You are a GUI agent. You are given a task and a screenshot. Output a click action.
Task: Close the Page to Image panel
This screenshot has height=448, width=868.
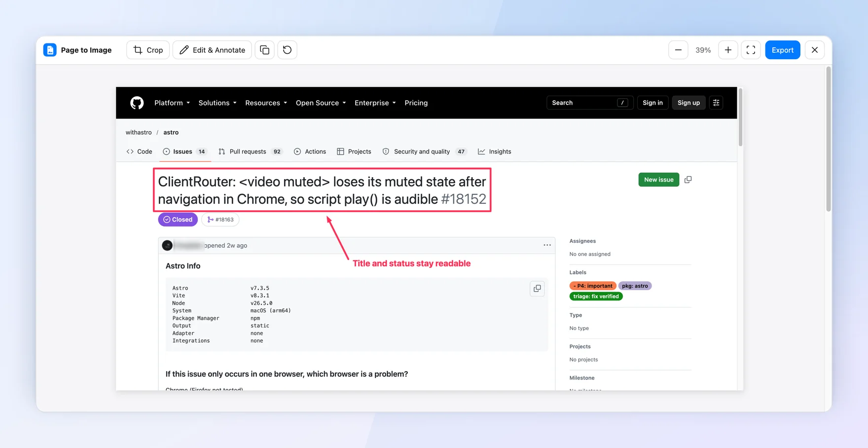coord(814,50)
